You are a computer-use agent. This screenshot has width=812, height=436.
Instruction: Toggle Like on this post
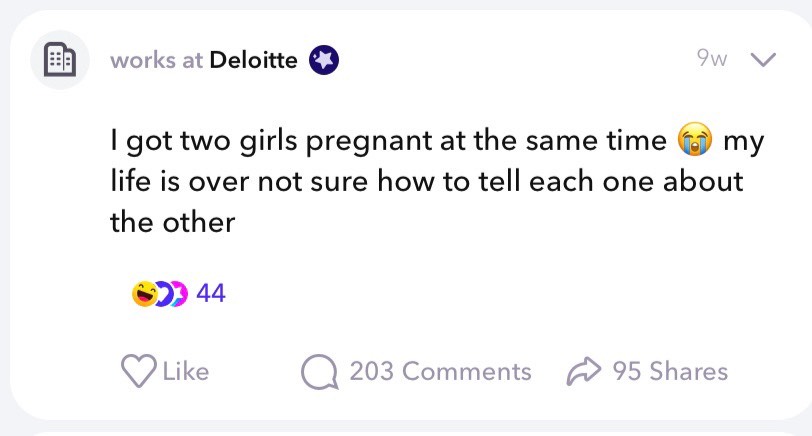[165, 371]
